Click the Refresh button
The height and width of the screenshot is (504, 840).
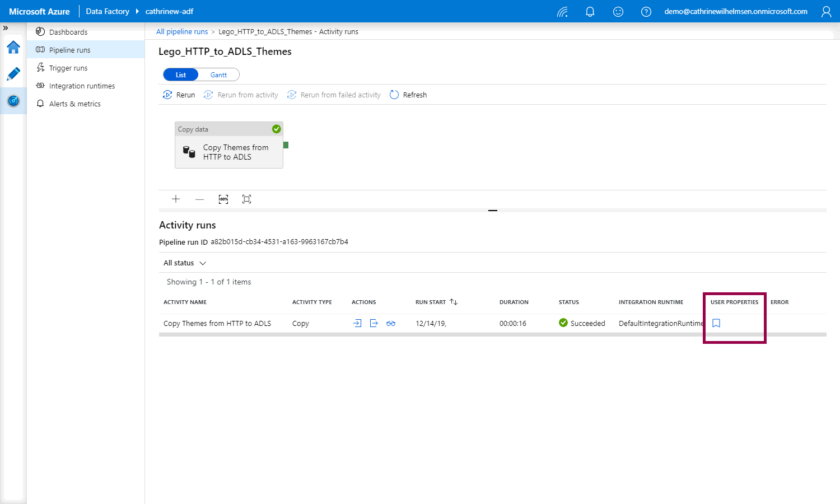tap(408, 95)
